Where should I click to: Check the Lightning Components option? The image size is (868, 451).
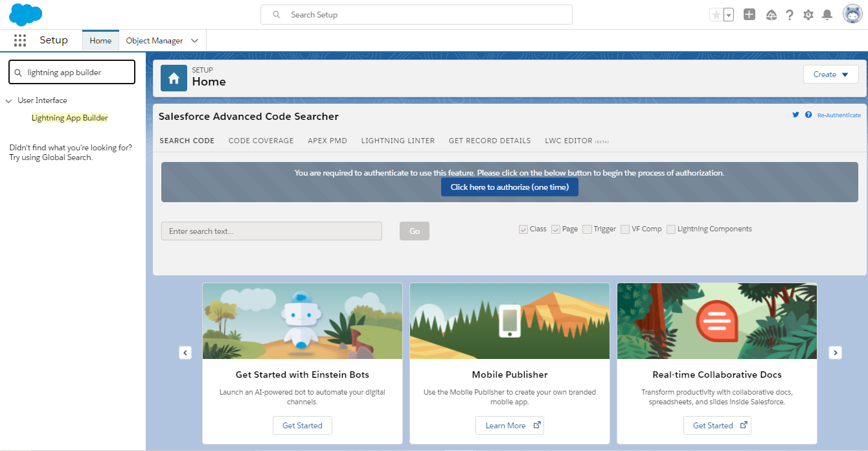point(671,229)
